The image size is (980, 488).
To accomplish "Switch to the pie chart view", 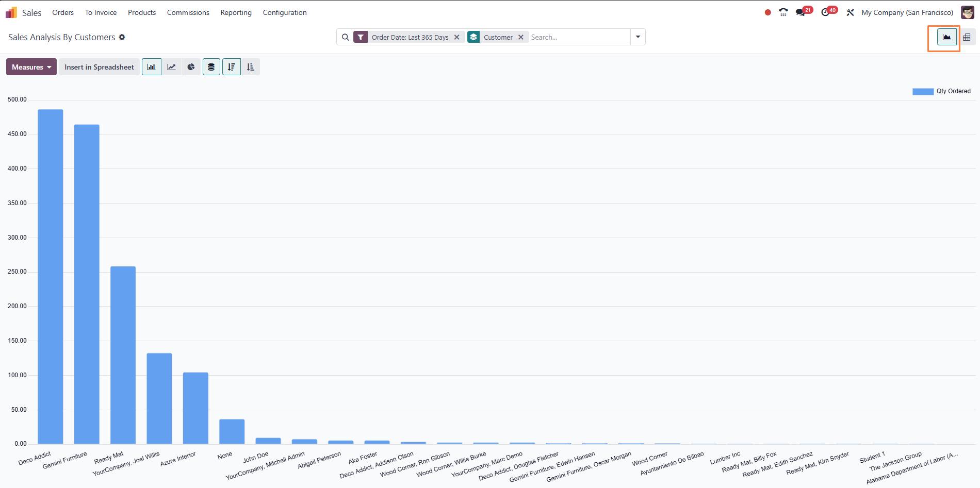I will pos(191,67).
